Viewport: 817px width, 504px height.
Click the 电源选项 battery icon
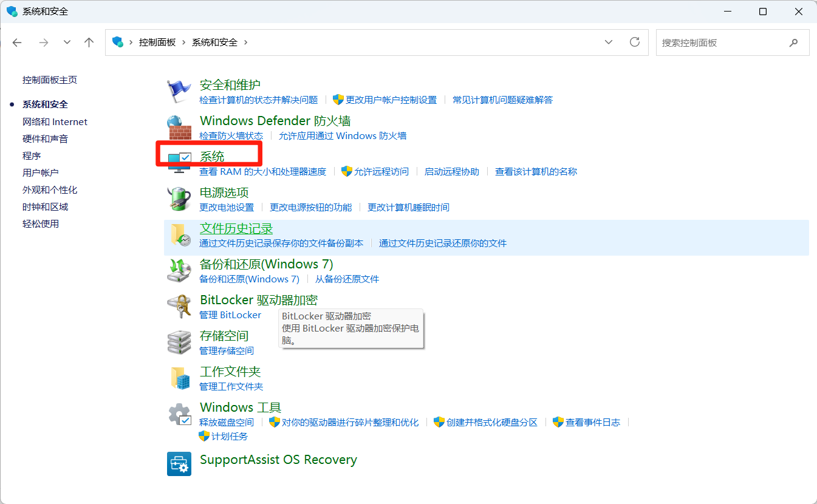point(179,199)
